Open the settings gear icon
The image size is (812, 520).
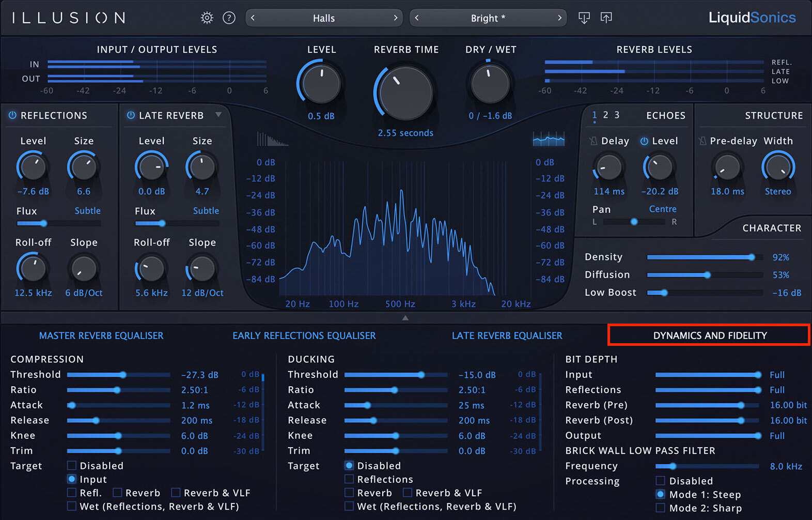(x=207, y=18)
